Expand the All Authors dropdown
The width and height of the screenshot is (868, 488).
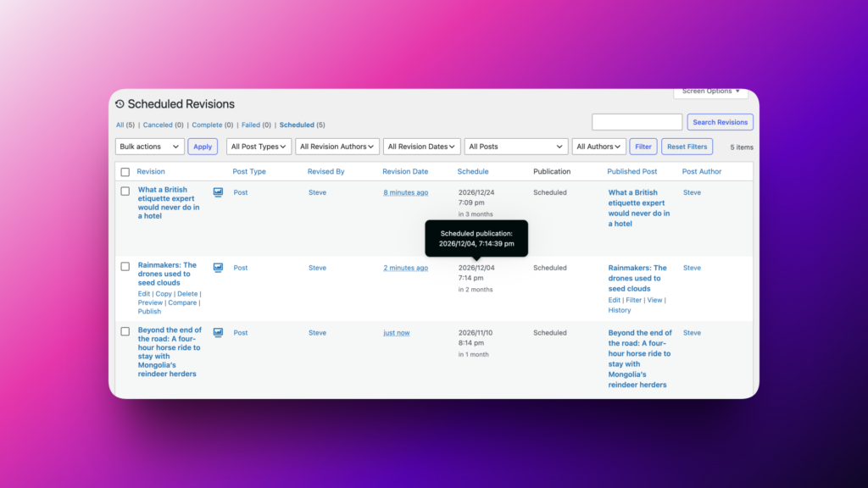pos(599,147)
